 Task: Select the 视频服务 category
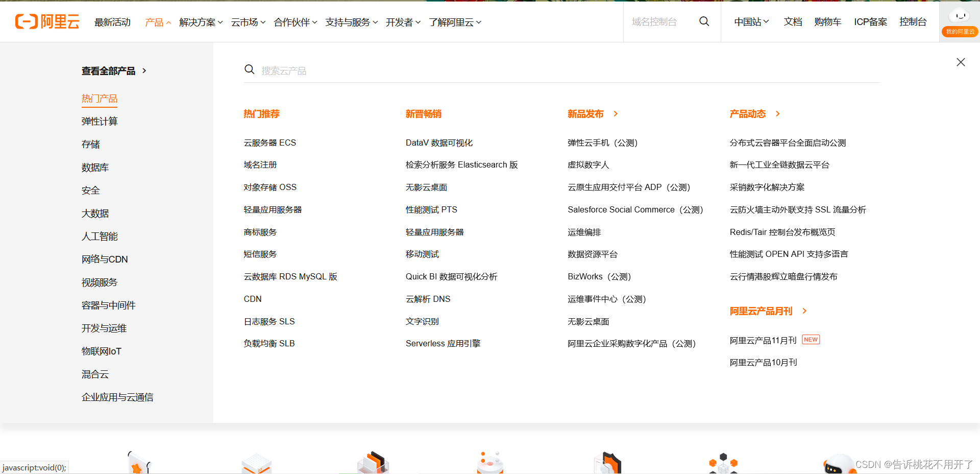click(100, 282)
